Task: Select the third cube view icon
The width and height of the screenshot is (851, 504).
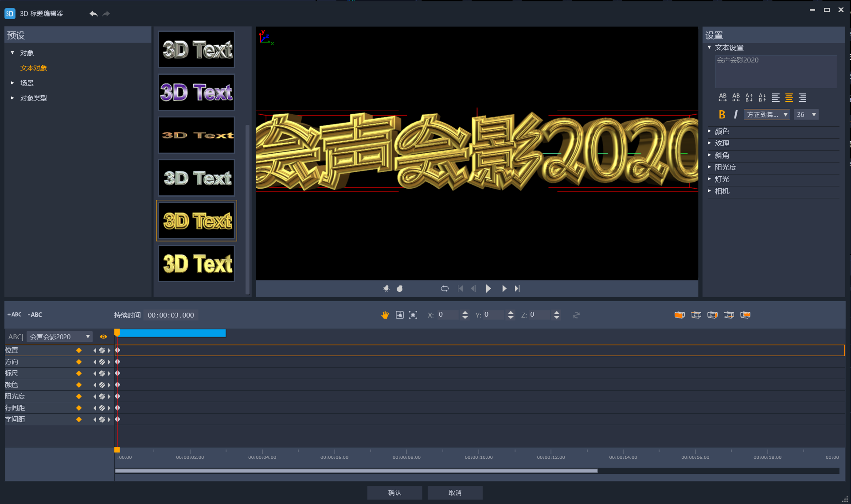Action: tap(712, 315)
